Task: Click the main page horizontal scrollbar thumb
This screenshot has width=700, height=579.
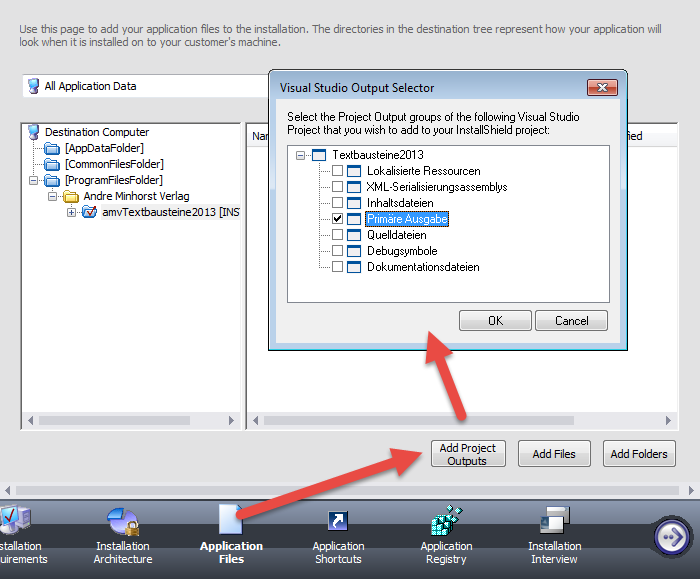Action: (347, 491)
